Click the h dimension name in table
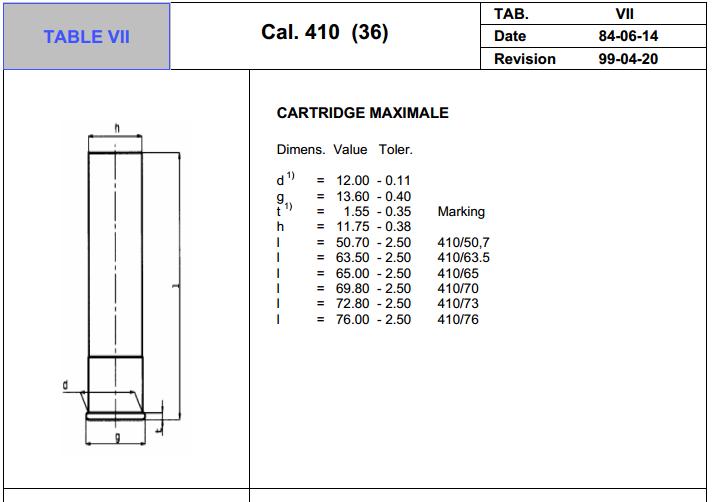 (280, 226)
